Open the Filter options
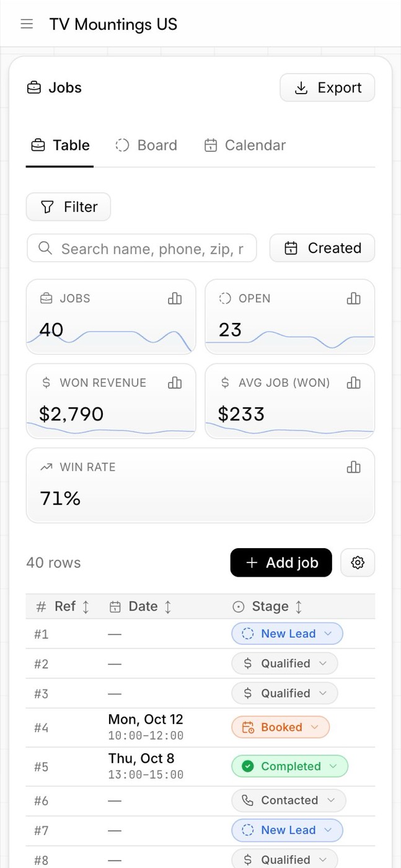401x868 pixels. [68, 206]
